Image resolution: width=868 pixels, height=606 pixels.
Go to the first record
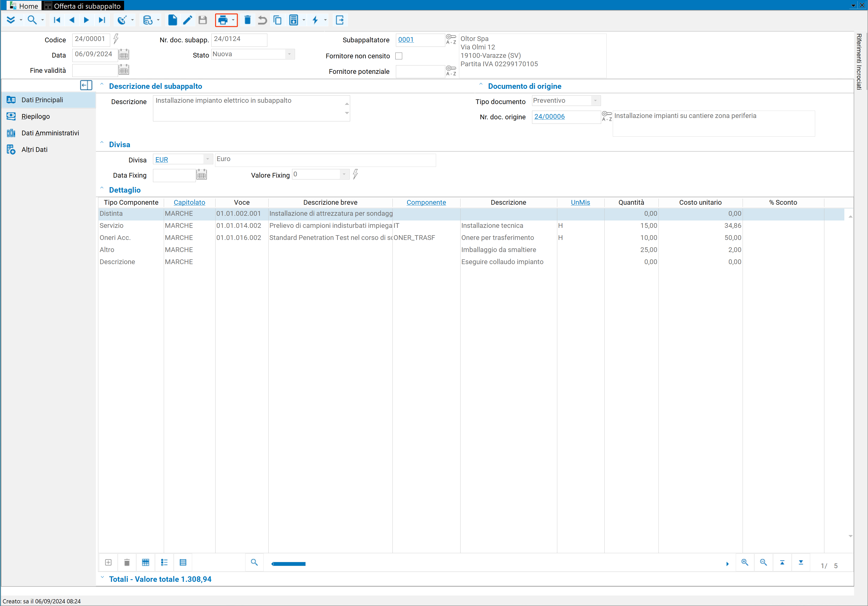point(57,20)
